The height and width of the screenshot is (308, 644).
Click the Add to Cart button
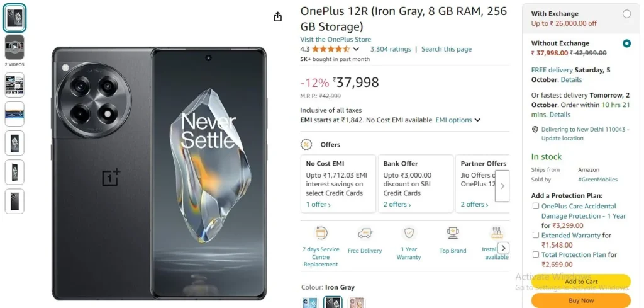580,282
